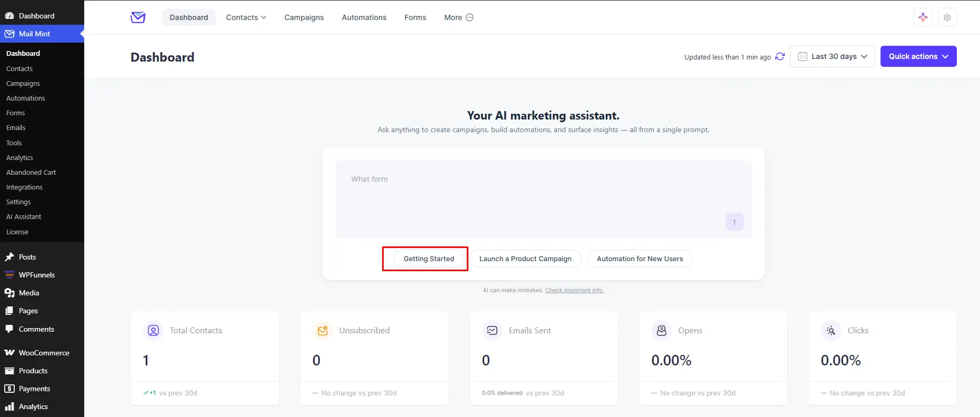Click the Updated less than 1 min ago text

(x=727, y=57)
